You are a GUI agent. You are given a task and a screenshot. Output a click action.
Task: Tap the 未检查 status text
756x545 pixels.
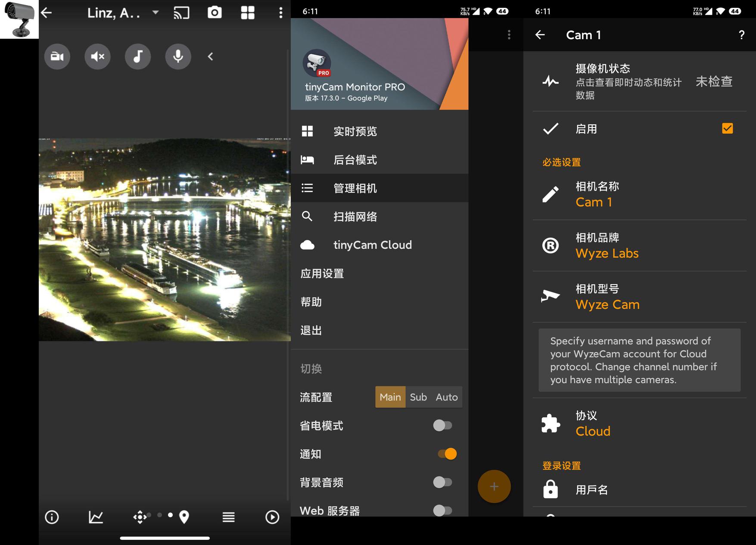(x=714, y=81)
